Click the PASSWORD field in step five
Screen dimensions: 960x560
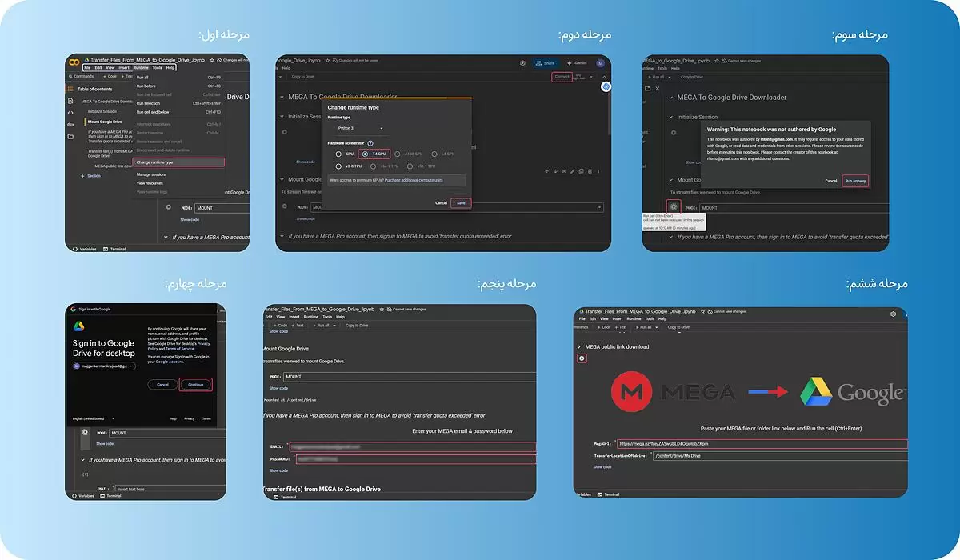click(414, 459)
